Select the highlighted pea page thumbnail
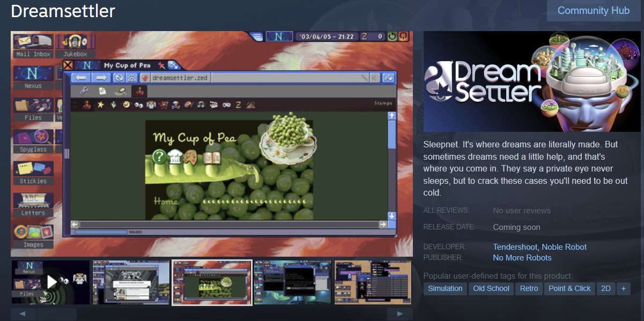This screenshot has width=644, height=321. (x=212, y=282)
